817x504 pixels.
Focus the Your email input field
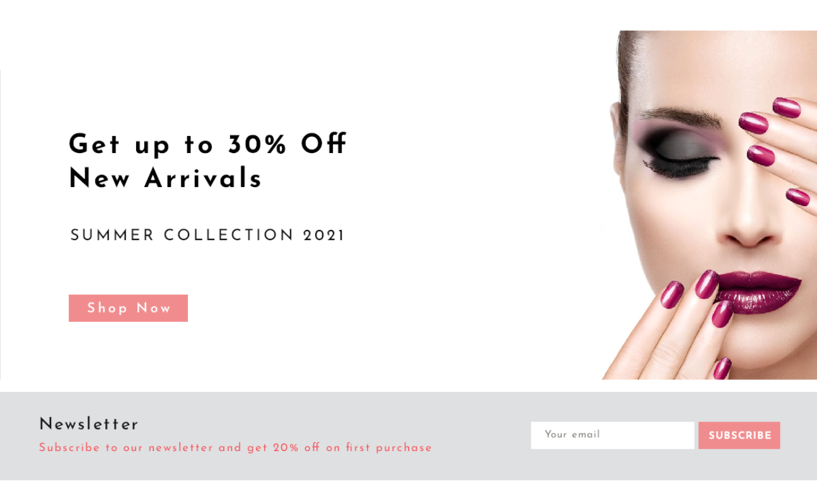click(x=612, y=435)
